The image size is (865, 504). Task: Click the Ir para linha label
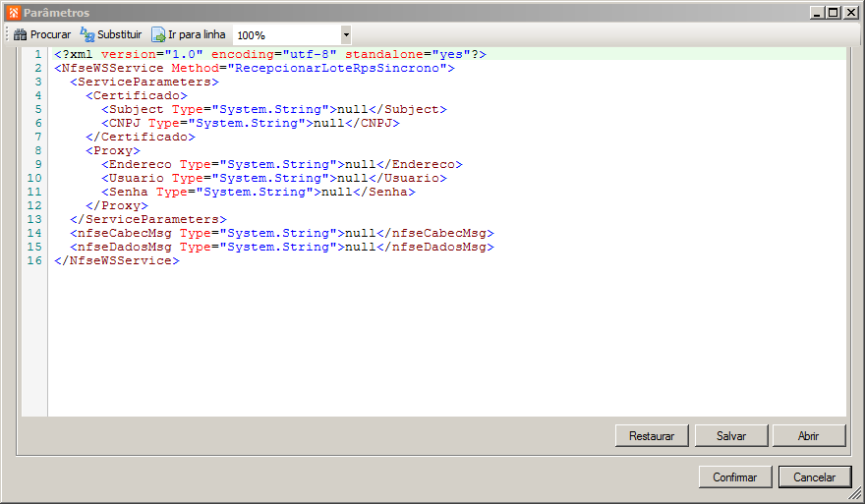click(197, 34)
